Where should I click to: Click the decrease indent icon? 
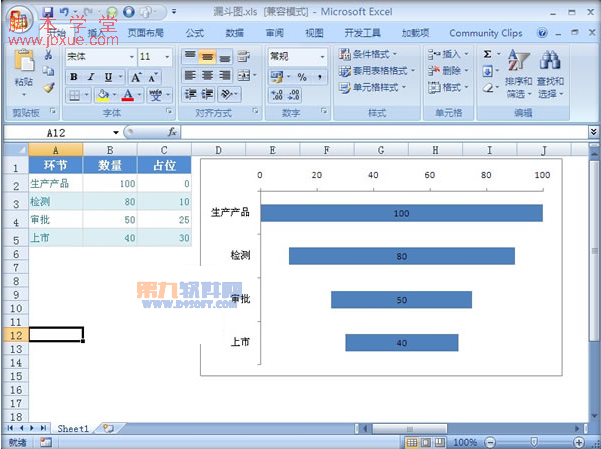190,94
